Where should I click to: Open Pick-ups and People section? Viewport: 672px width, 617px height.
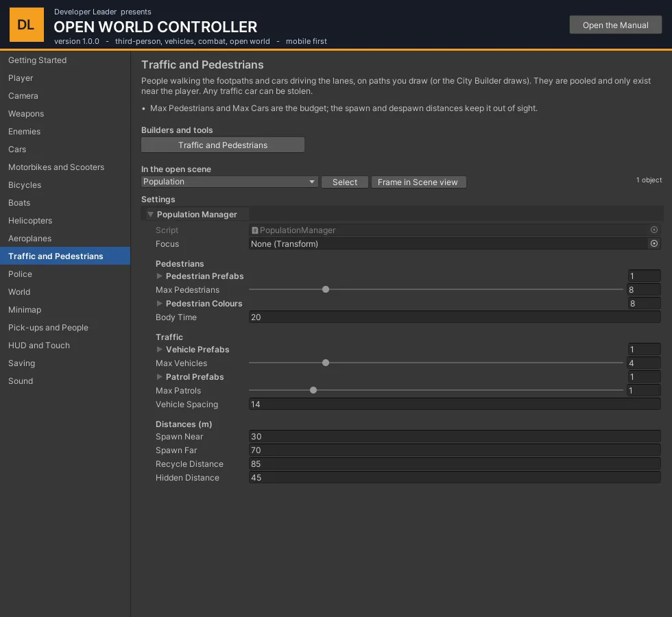tap(65, 328)
